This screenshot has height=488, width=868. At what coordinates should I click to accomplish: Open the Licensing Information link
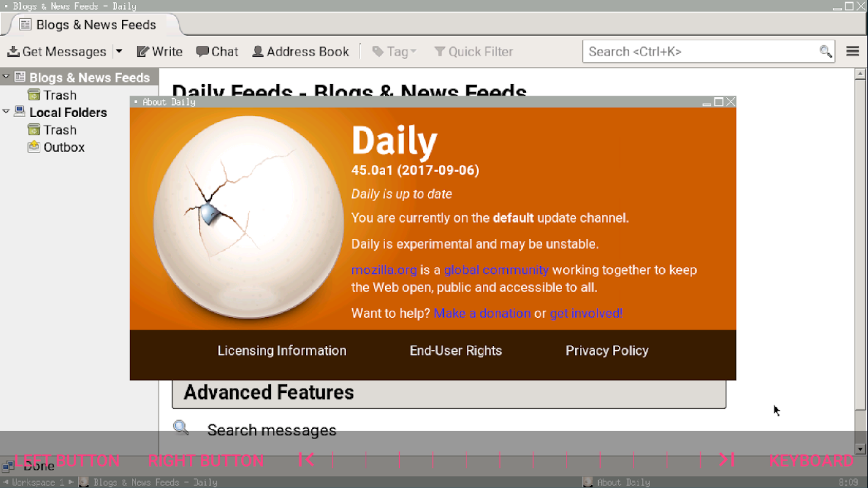click(282, 351)
